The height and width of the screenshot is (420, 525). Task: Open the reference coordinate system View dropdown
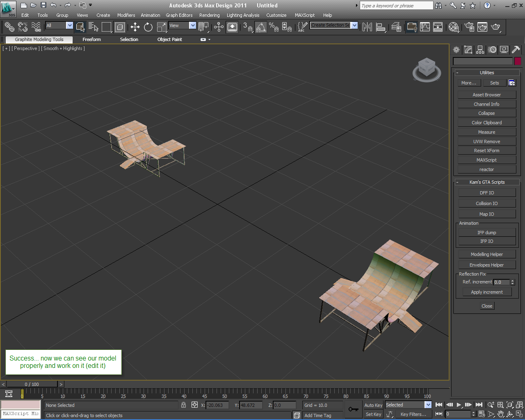click(192, 25)
